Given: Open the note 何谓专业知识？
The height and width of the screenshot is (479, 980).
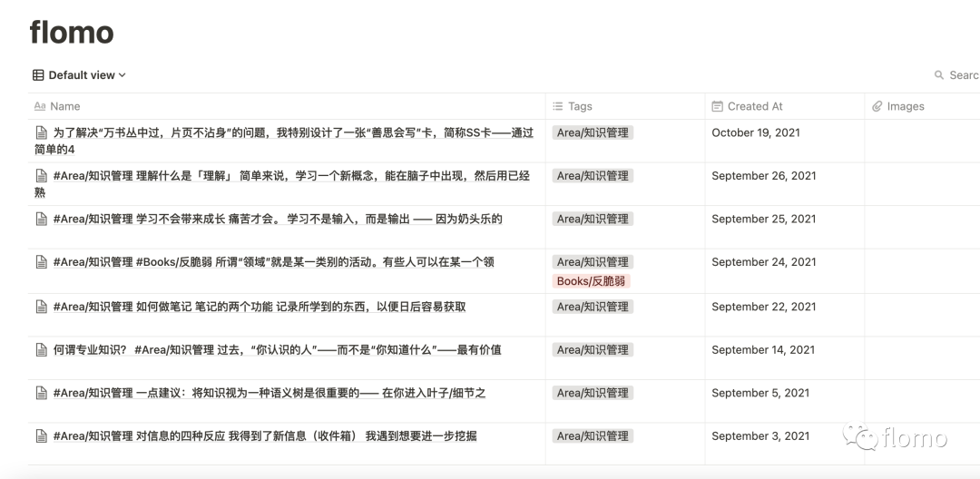Looking at the screenshot, I should point(278,350).
